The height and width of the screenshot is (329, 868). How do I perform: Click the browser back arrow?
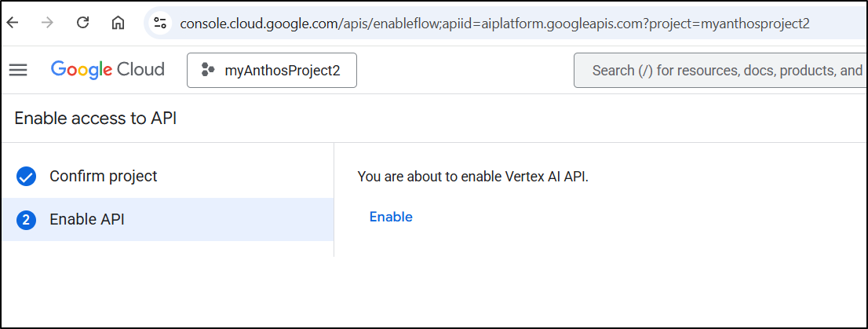pyautogui.click(x=13, y=23)
